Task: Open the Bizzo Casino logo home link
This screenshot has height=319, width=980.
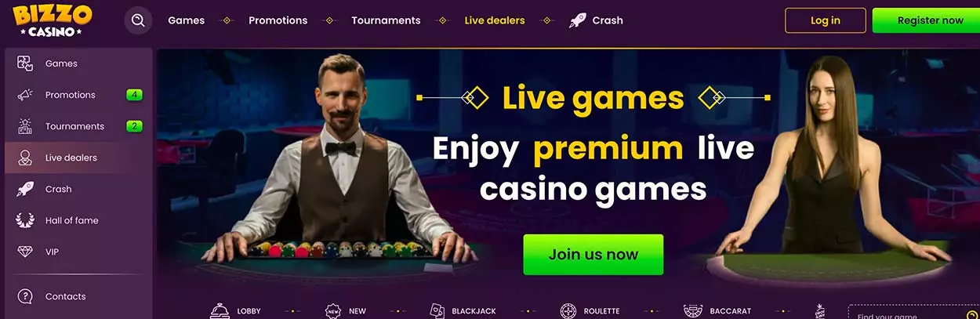Action: coord(53,20)
